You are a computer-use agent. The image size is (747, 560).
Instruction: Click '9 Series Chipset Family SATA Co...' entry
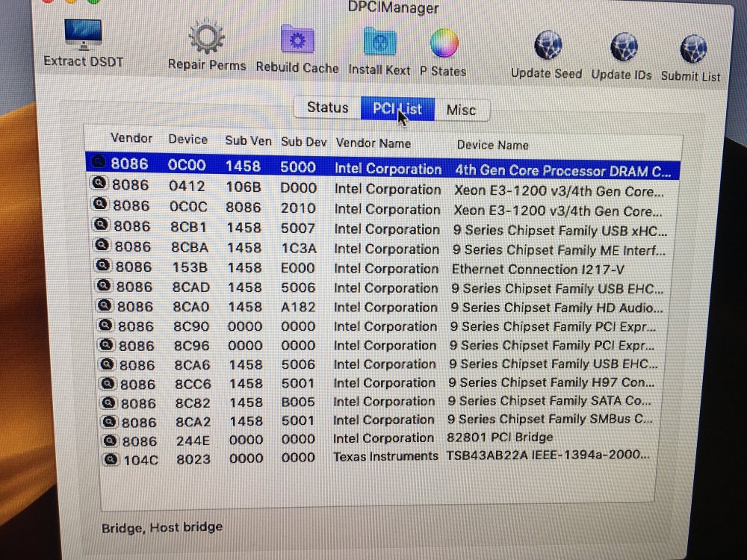549,401
